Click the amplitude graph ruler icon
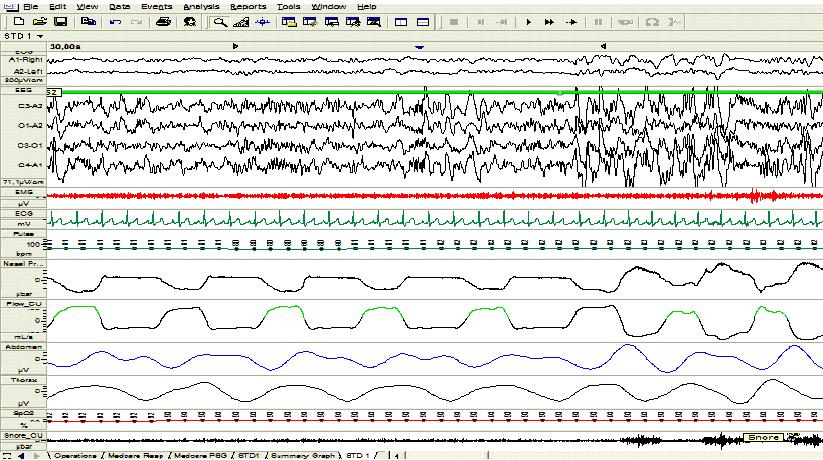823x460 pixels. (241, 22)
